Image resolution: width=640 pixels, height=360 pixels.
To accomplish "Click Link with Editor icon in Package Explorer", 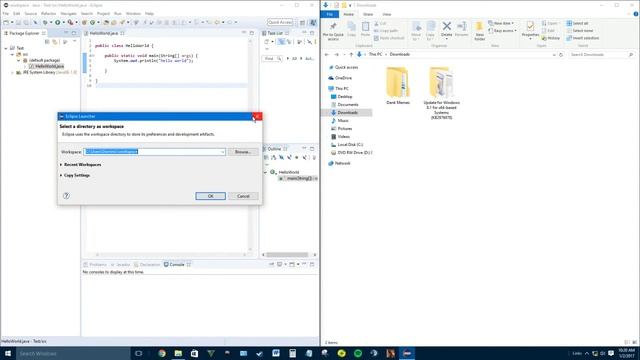I will 55,42.
